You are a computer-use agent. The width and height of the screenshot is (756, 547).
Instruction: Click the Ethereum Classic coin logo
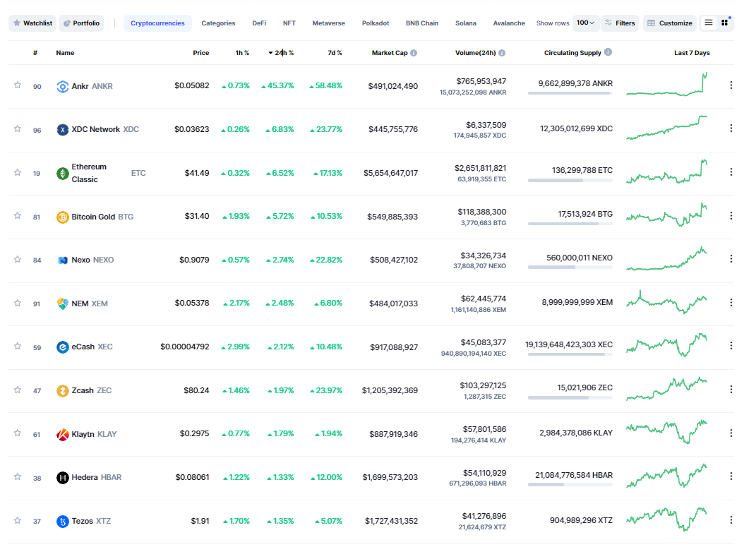coord(63,173)
